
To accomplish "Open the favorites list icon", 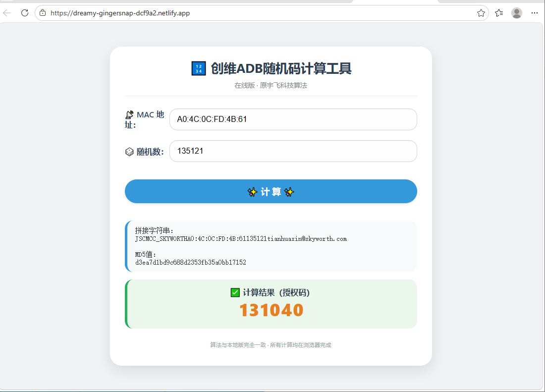I will point(499,13).
